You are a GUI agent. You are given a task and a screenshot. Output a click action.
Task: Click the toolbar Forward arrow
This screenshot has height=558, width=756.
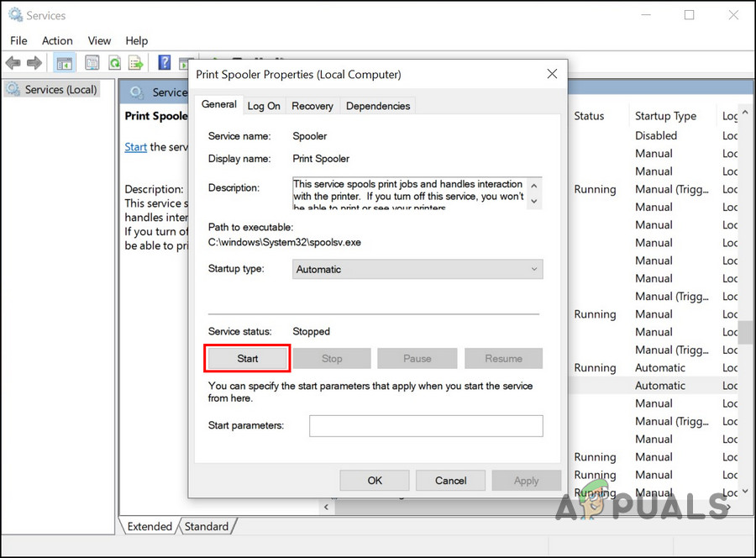pyautogui.click(x=34, y=63)
